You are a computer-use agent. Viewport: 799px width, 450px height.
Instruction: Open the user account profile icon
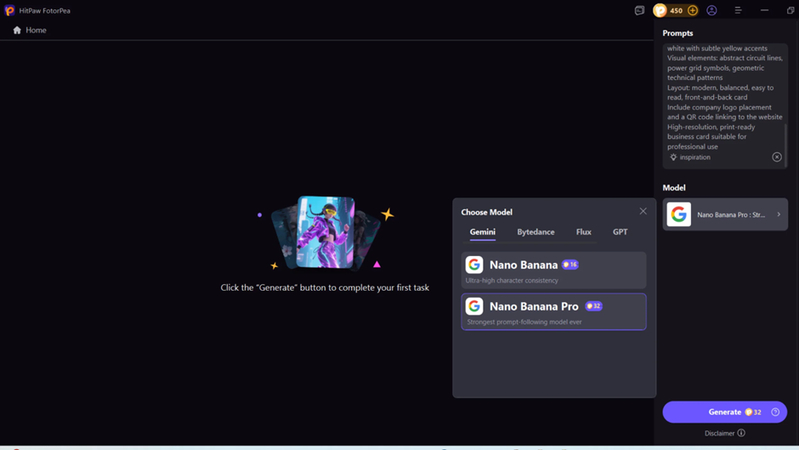[x=712, y=10]
